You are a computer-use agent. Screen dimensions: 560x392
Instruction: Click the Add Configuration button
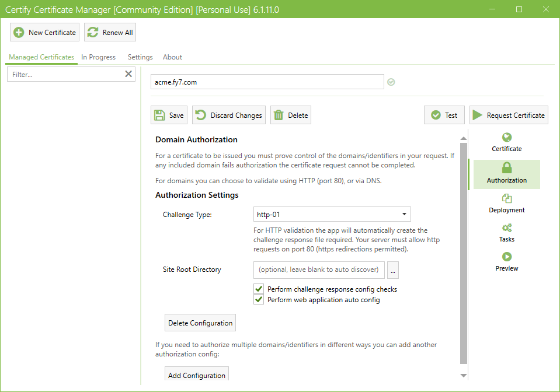click(x=197, y=374)
